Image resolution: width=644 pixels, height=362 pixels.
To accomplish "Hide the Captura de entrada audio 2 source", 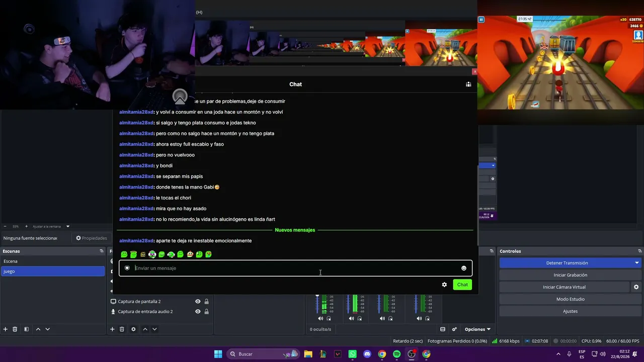I will pos(198,312).
